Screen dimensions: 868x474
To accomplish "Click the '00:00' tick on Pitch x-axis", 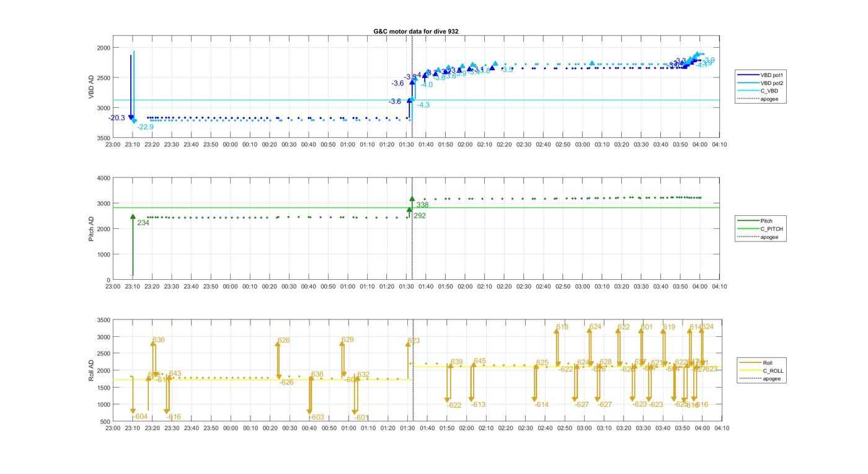I will pyautogui.click(x=230, y=287).
